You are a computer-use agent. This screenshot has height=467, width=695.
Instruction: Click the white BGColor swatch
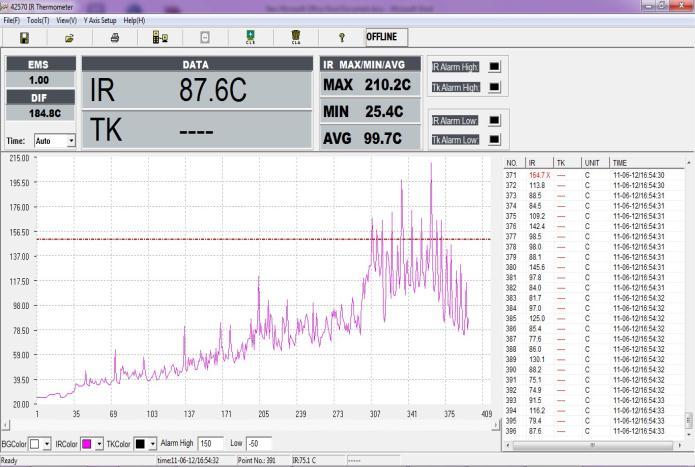click(35, 444)
